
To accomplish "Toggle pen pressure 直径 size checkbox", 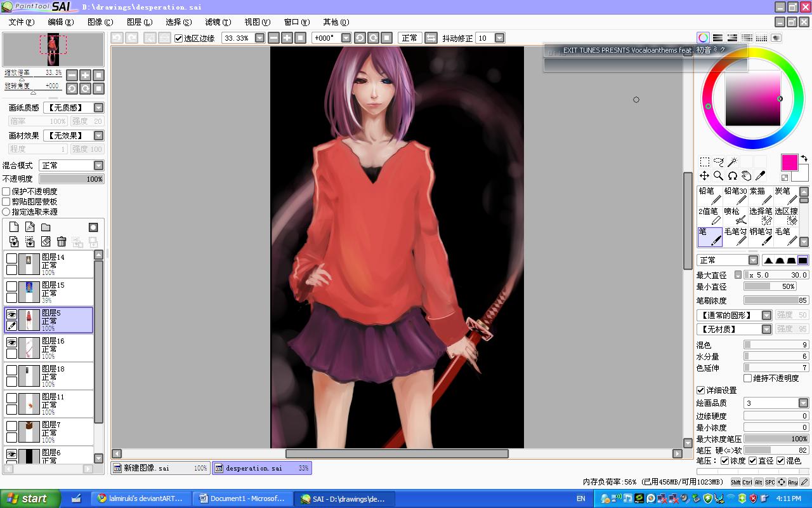I will (753, 460).
